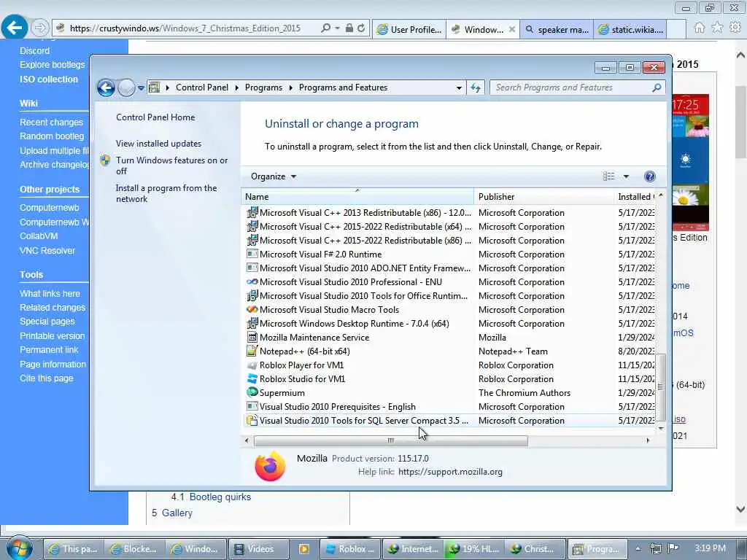The width and height of the screenshot is (747, 560).
Task: Click the refresh icon in IE address bar
Action: (361, 28)
